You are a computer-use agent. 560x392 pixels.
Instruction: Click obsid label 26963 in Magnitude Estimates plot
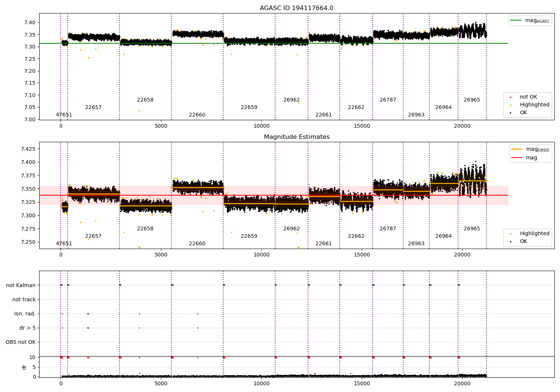pos(416,244)
